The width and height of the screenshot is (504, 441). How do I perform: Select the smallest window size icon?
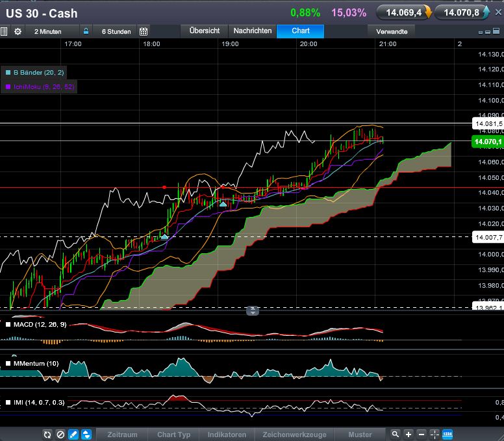(481, 32)
